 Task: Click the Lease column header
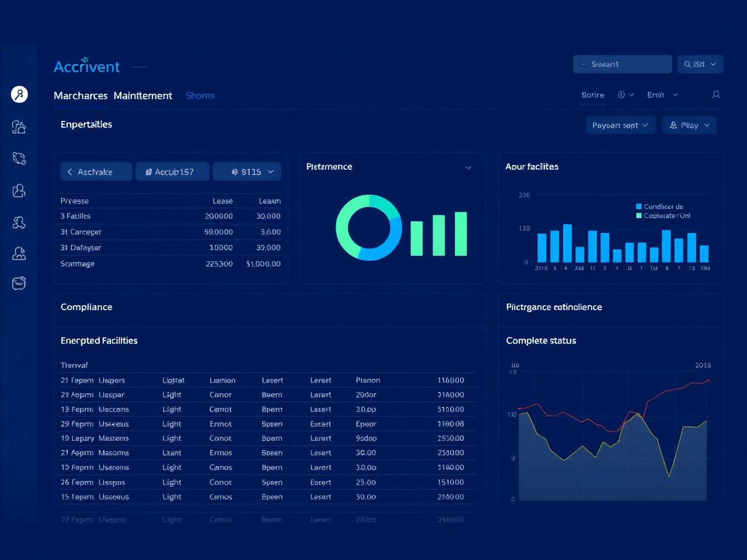coord(222,201)
